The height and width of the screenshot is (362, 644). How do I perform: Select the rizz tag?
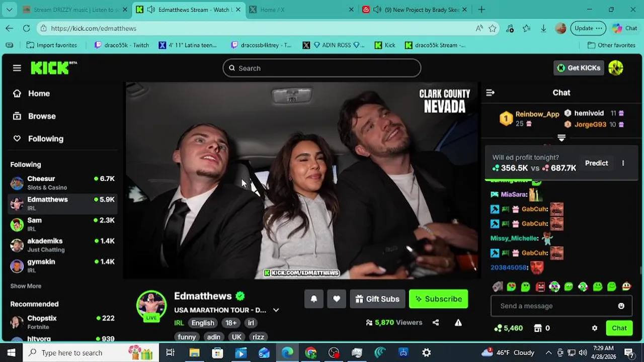coord(258,337)
